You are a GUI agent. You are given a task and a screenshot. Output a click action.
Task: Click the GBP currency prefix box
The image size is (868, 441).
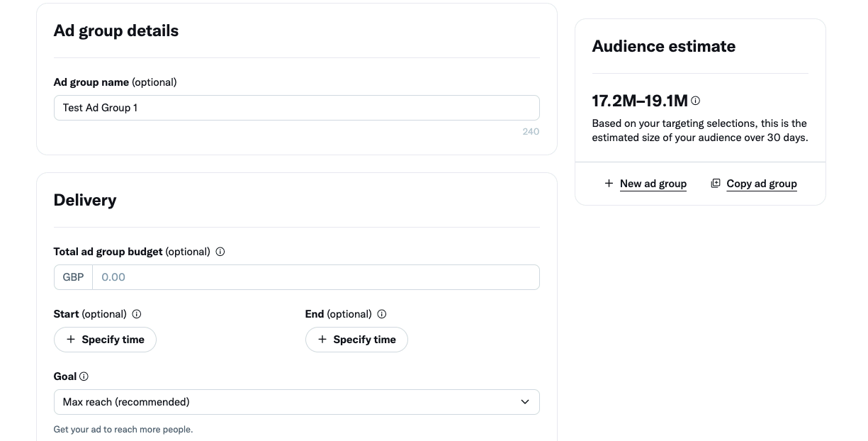click(x=73, y=277)
